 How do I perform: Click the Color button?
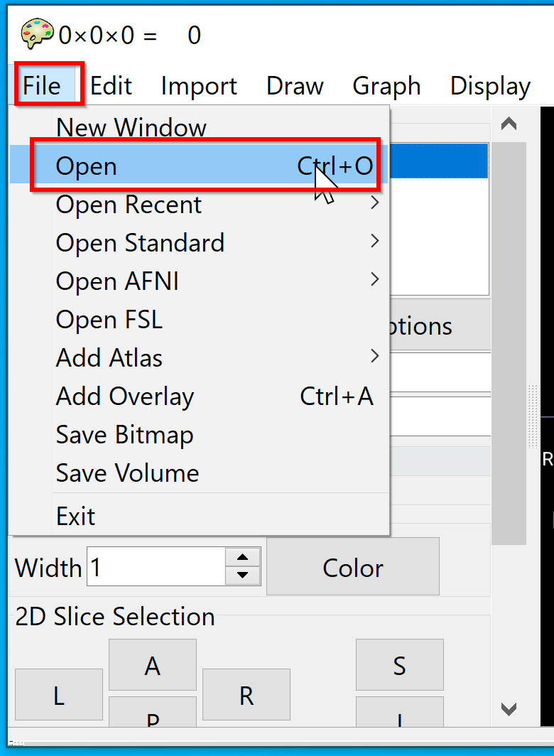click(353, 568)
